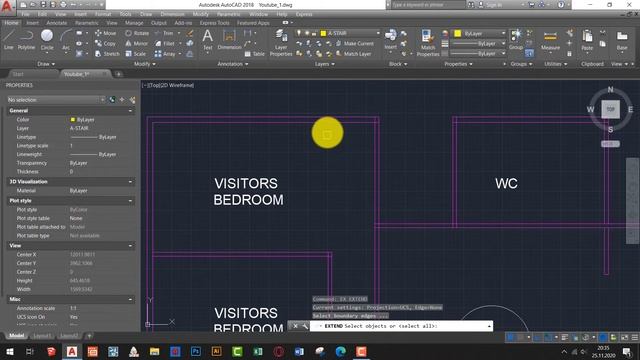Click the Copy tool
This screenshot has width=640, height=360.
pyautogui.click(x=106, y=43)
